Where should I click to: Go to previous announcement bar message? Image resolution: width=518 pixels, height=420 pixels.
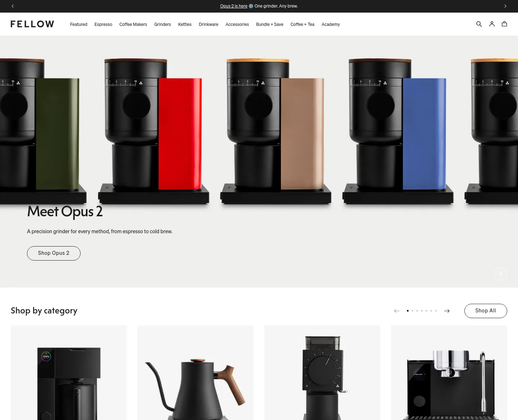click(x=13, y=6)
